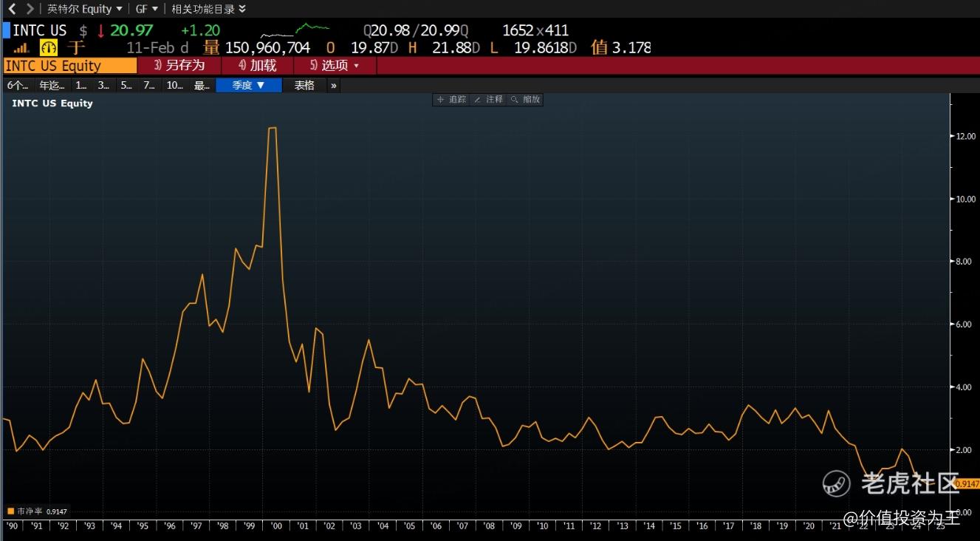980x541 pixels.
Task: Select the 3-year range tab
Action: [103, 86]
